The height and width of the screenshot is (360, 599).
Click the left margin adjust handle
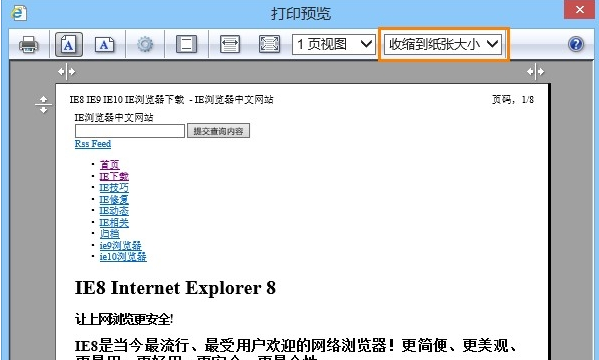[66, 71]
